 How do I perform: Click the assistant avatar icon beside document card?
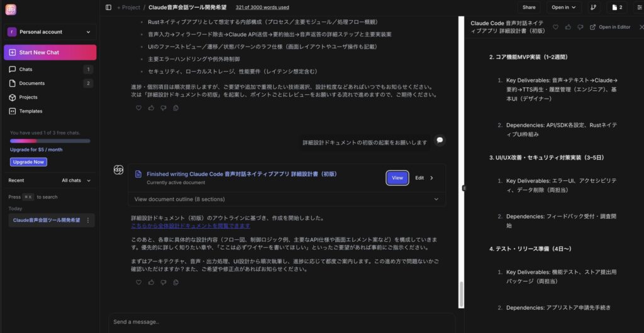point(118,170)
